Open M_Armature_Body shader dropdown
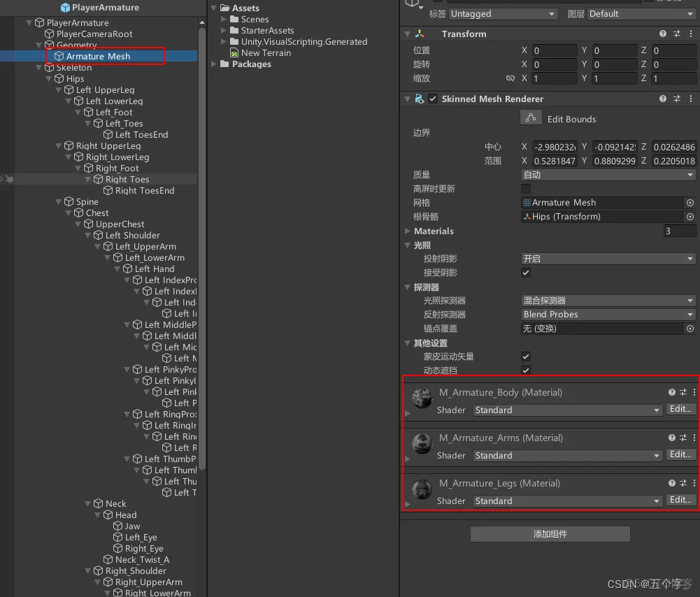Viewport: 700px width, 597px height. click(x=567, y=410)
